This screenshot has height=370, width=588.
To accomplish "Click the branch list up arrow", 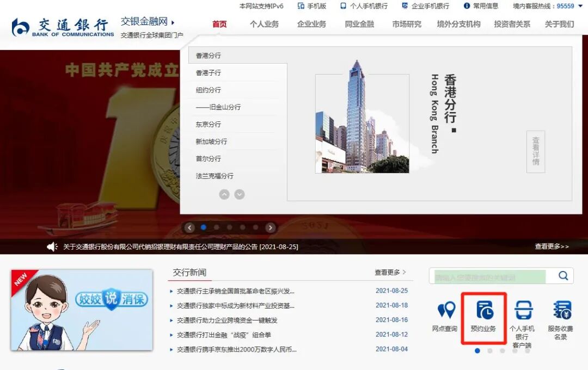I will 224,194.
